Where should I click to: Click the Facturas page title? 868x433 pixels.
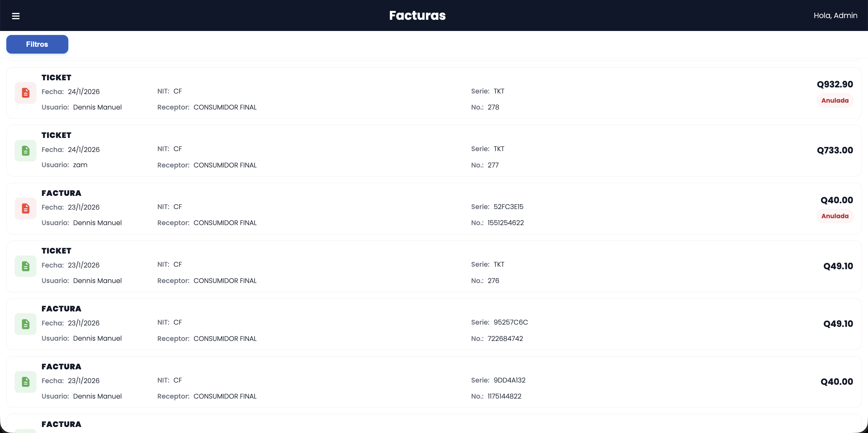tap(417, 15)
